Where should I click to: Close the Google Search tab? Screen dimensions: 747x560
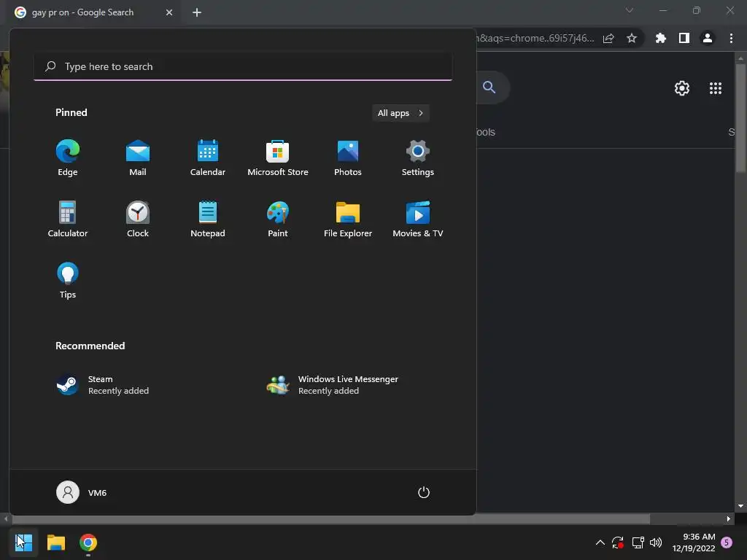click(169, 12)
